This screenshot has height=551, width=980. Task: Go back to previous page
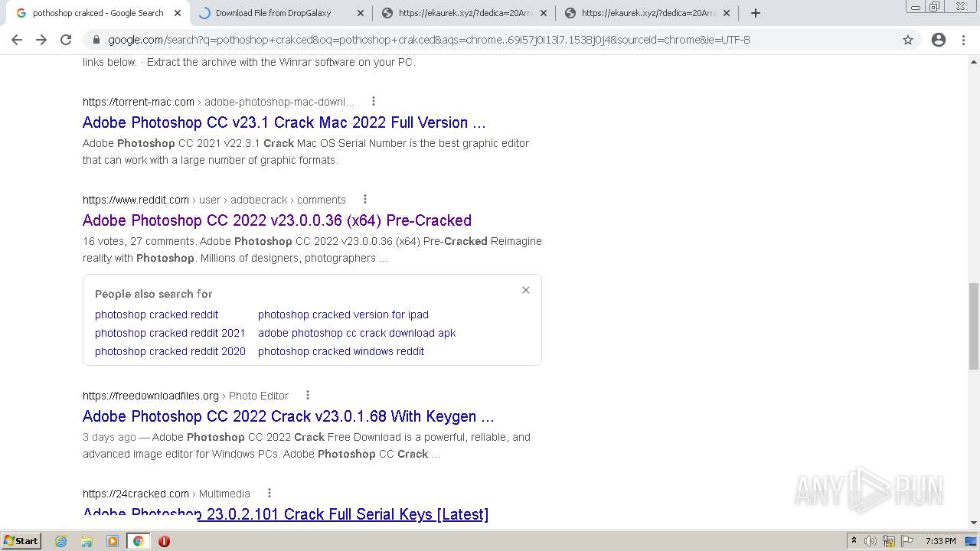click(17, 40)
